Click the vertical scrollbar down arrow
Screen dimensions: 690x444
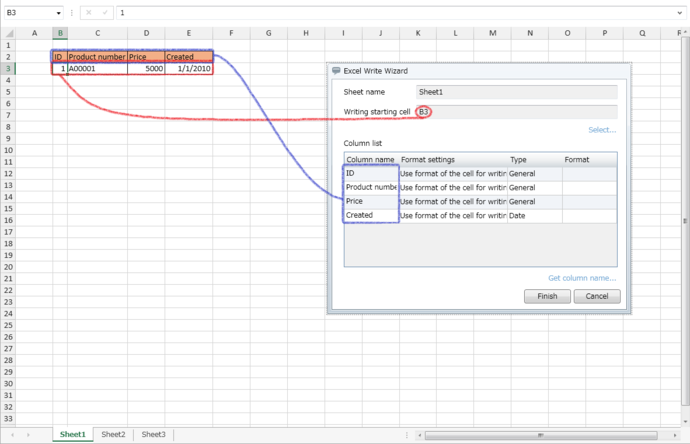click(x=684, y=421)
